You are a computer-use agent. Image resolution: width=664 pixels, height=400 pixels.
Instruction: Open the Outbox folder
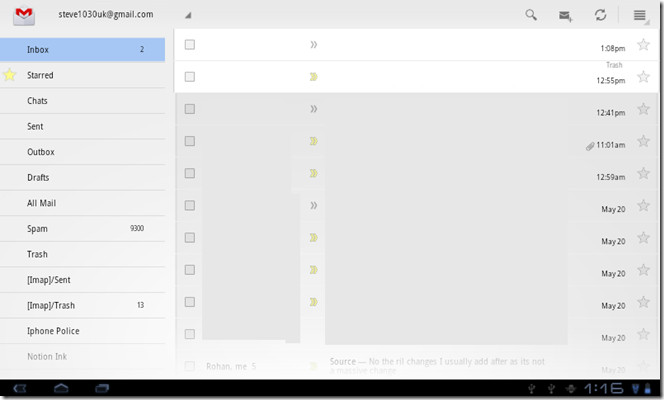(83, 152)
